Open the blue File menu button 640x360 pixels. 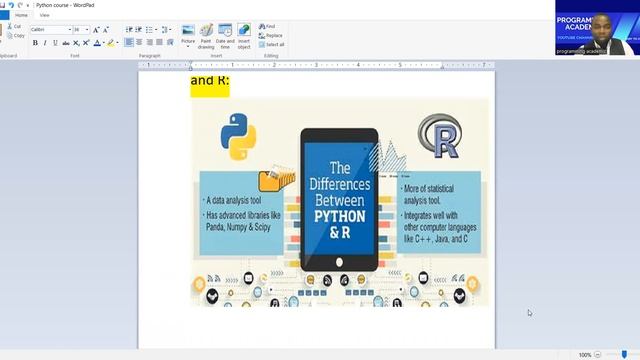(4, 15)
